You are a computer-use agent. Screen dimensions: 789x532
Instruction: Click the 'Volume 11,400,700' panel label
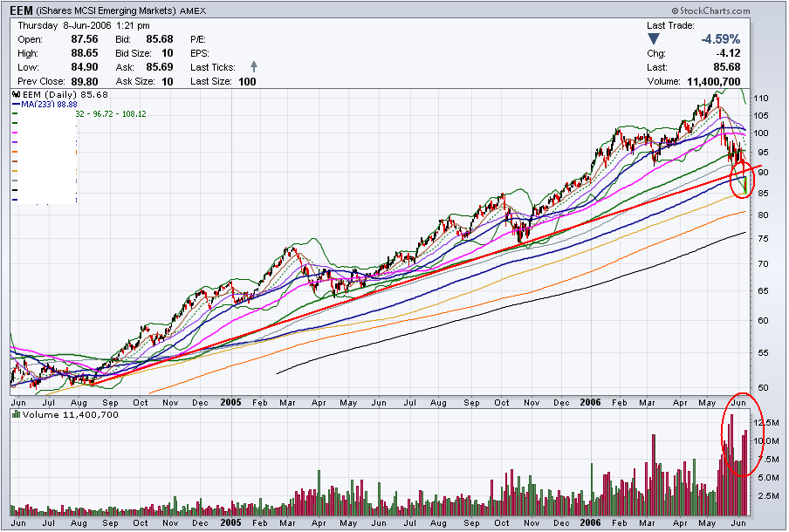(71, 415)
